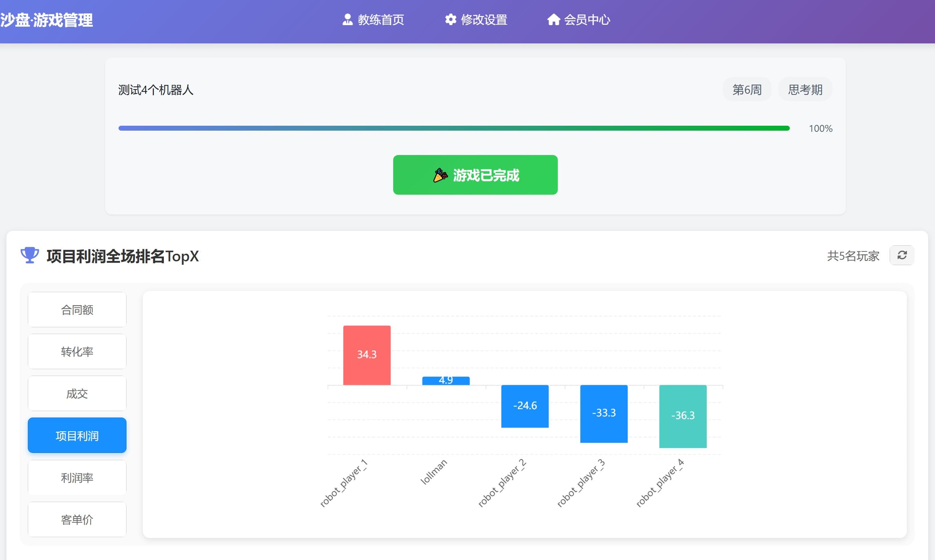Select the 利润率 ranking option
The image size is (935, 560).
tap(77, 477)
